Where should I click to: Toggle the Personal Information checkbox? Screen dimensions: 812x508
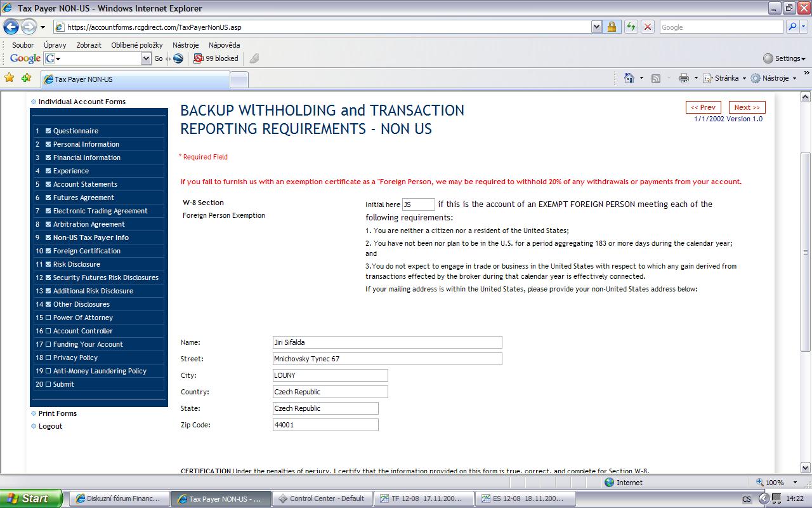coord(48,144)
